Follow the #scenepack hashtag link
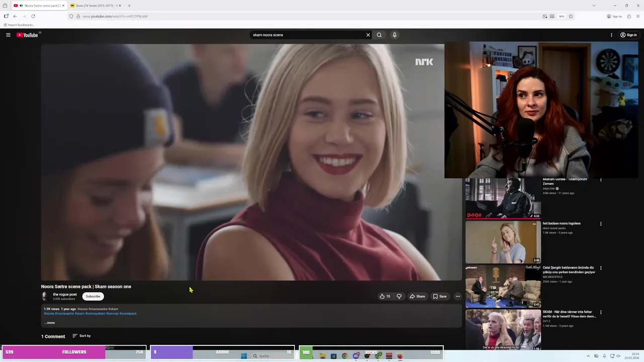This screenshot has height=362, width=644. (128, 313)
